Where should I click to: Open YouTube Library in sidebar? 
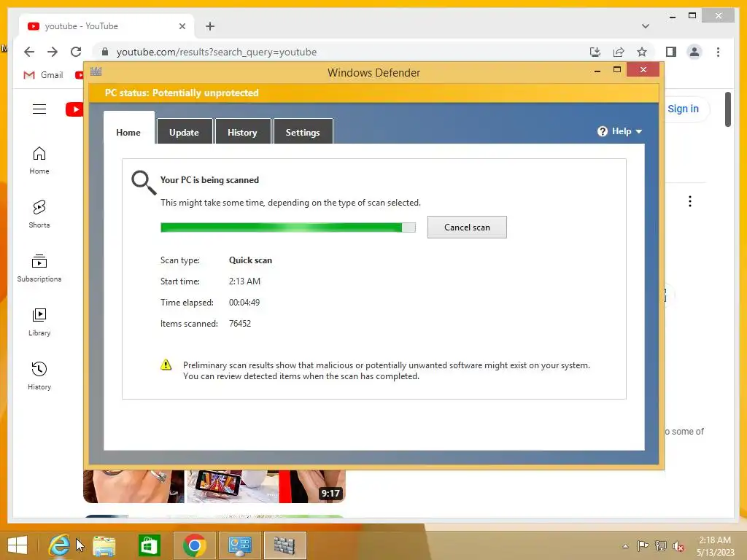(x=39, y=322)
